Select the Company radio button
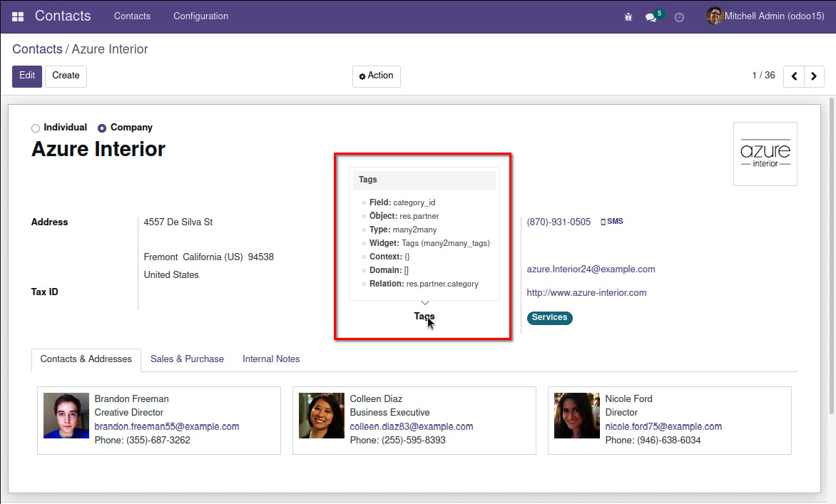 point(102,128)
